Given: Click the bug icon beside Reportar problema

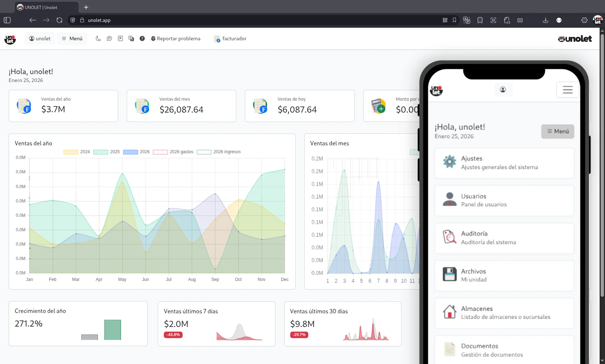Looking at the screenshot, I should coord(153,38).
